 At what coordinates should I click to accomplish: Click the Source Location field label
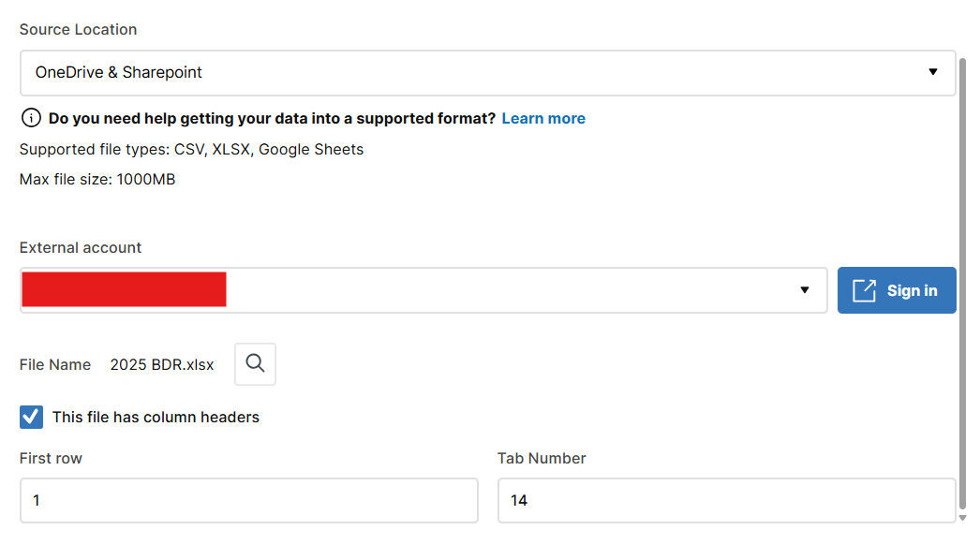tap(78, 29)
